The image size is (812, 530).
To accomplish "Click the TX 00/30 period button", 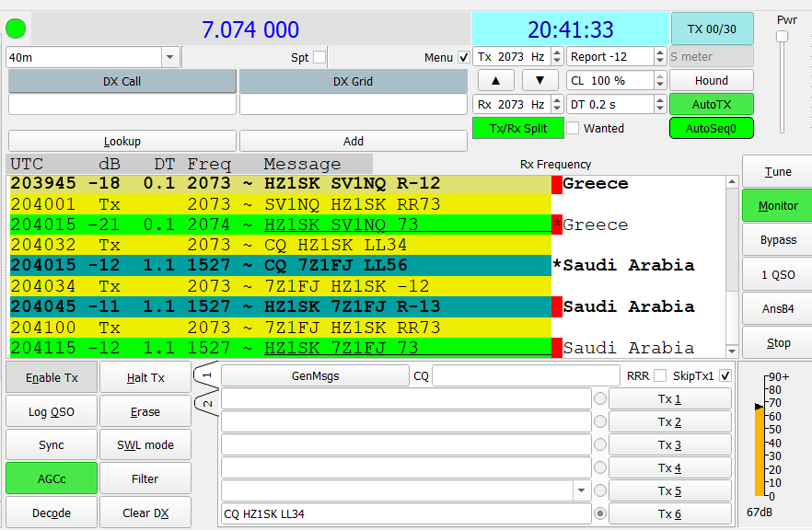I will pos(712,29).
